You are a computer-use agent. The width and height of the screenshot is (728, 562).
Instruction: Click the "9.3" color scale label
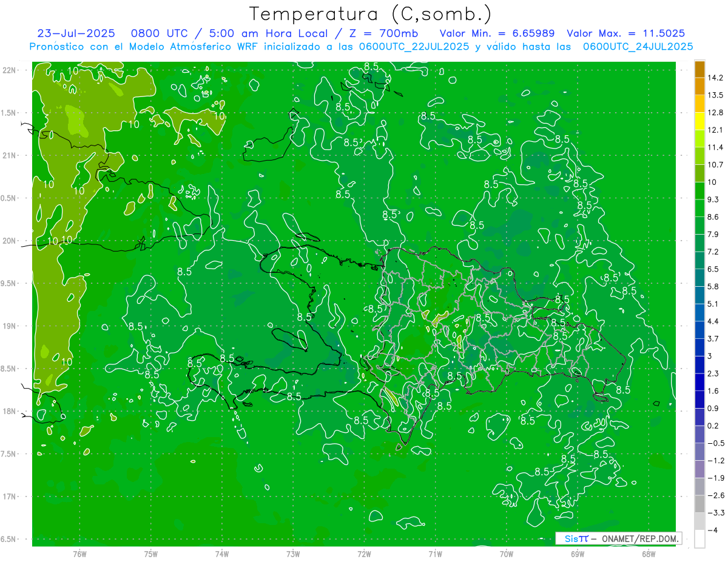[713, 199]
